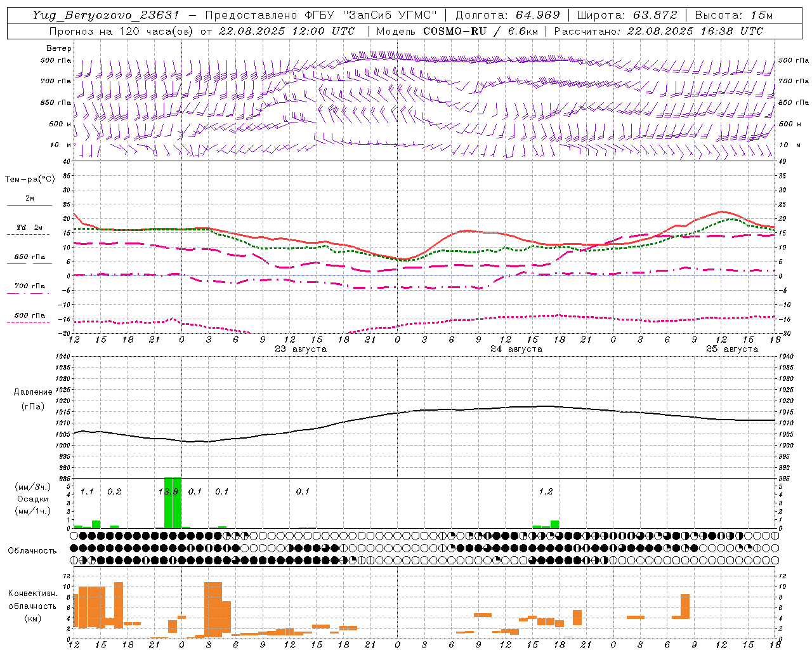Click the 25 августа date label
This screenshot has height=650, width=812.
(x=732, y=349)
